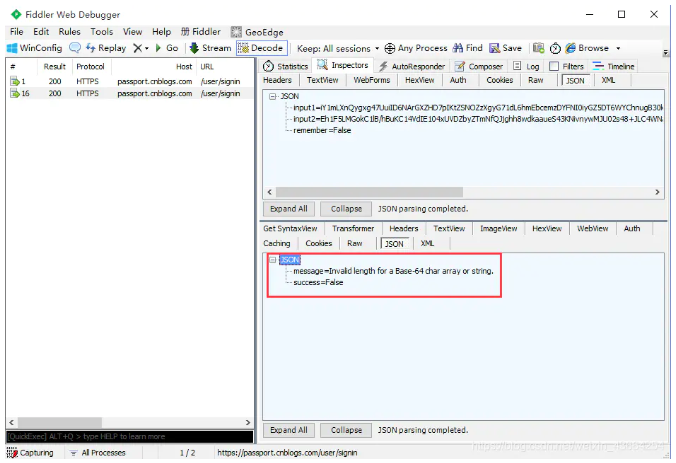Open the Remove sessions dropdown arrow
This screenshot has width=676, height=463.
[x=147, y=48]
